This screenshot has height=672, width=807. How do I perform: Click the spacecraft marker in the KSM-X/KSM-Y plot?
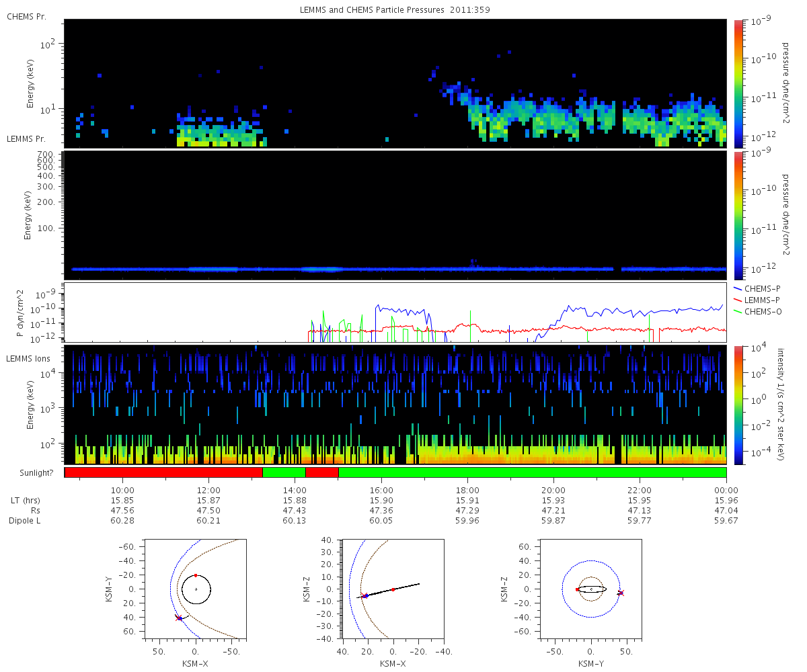pyautogui.click(x=179, y=618)
